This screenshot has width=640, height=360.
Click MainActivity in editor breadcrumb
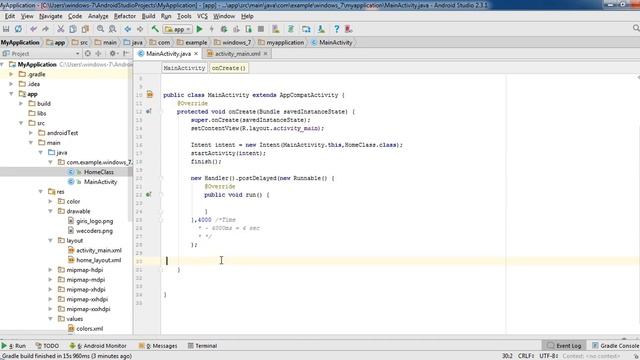[x=184, y=68]
